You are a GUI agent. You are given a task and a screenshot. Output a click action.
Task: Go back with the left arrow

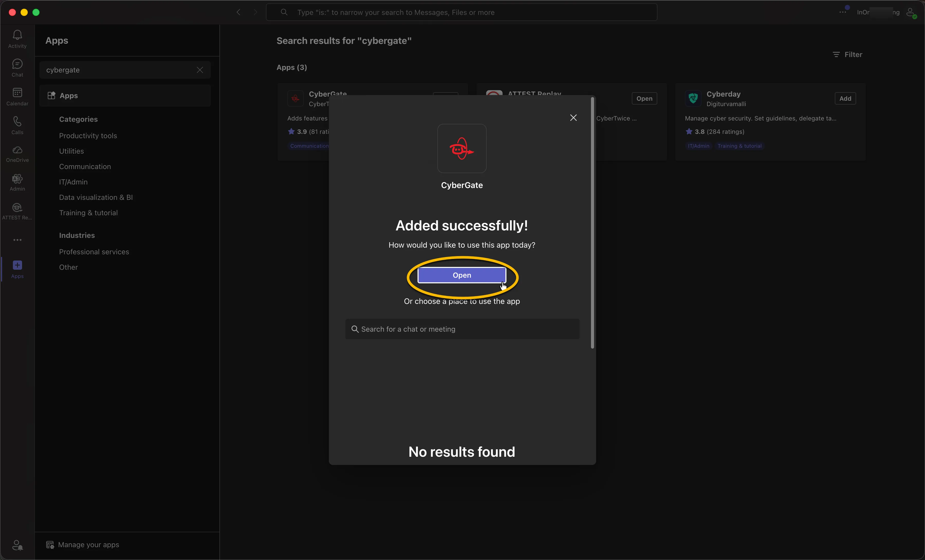[238, 12]
